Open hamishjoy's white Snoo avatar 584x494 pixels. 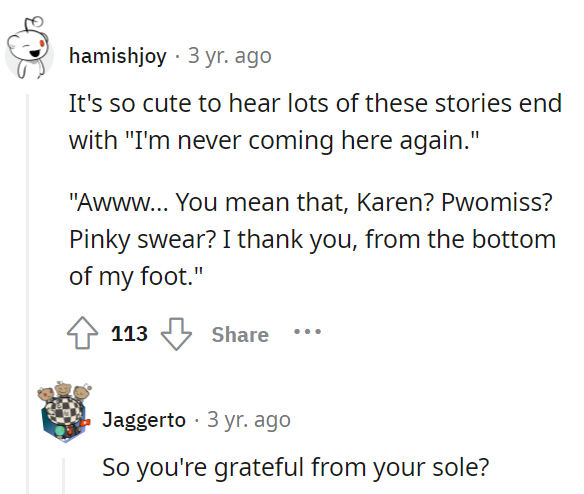29,48
